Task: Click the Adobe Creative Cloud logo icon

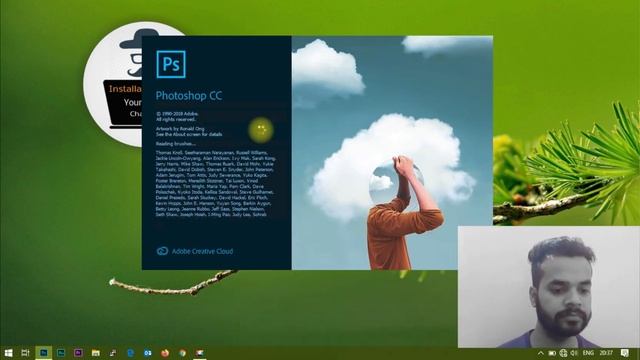Action: pyautogui.click(x=162, y=251)
